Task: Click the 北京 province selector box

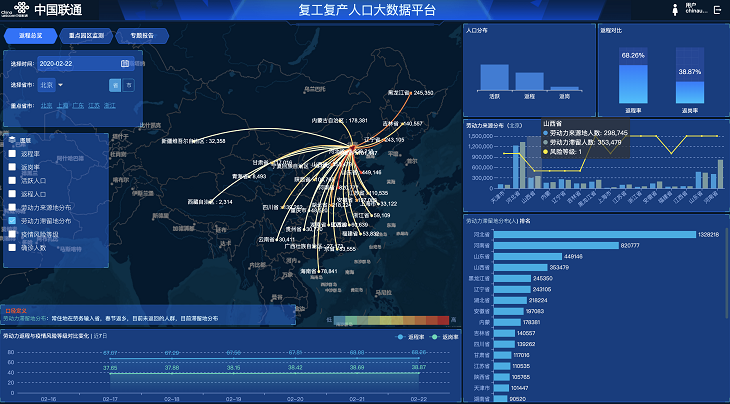Action: pos(47,85)
